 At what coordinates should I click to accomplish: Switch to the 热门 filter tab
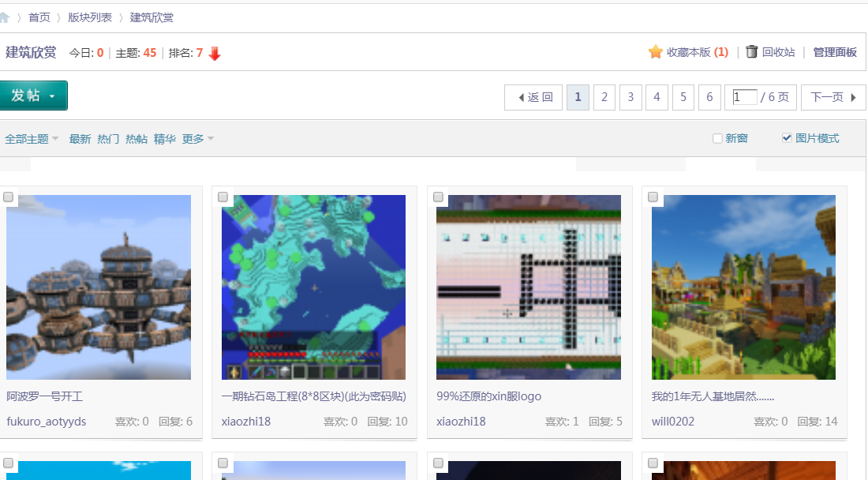(x=108, y=139)
